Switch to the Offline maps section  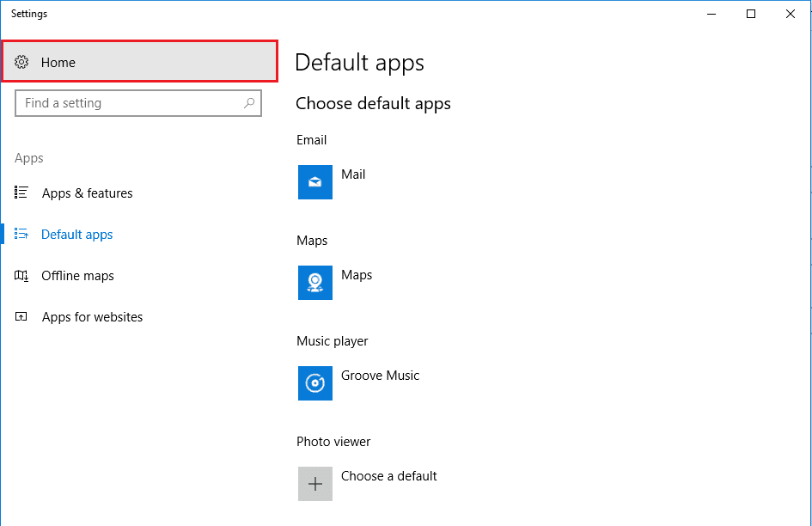click(x=78, y=276)
